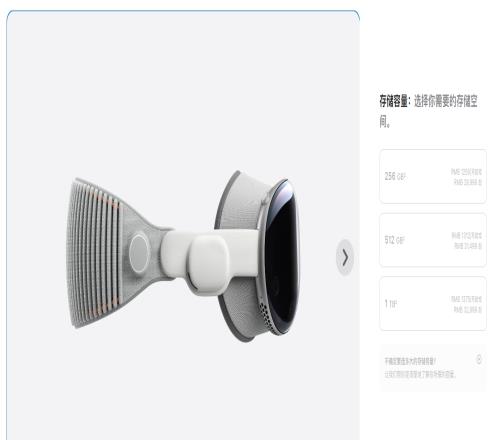Click the Vision Pro headset product image

click(x=183, y=257)
